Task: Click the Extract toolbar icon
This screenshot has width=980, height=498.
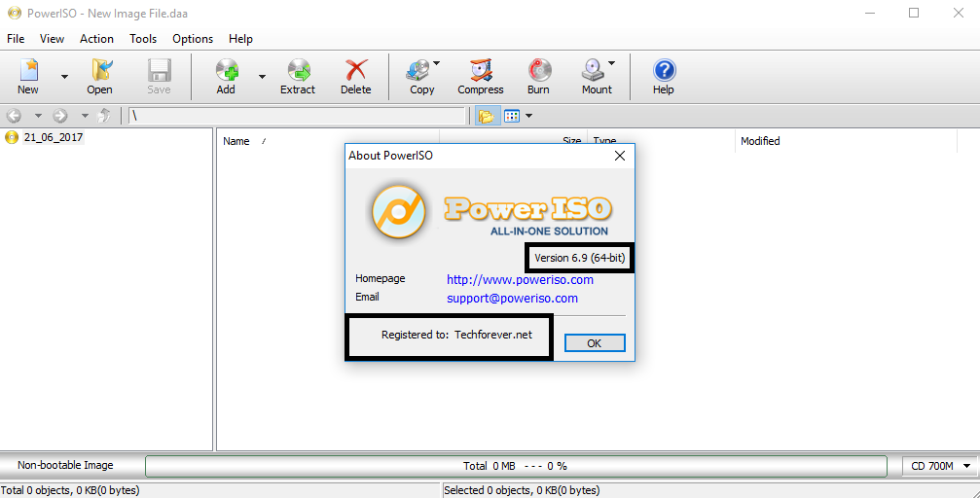Action: click(x=299, y=70)
